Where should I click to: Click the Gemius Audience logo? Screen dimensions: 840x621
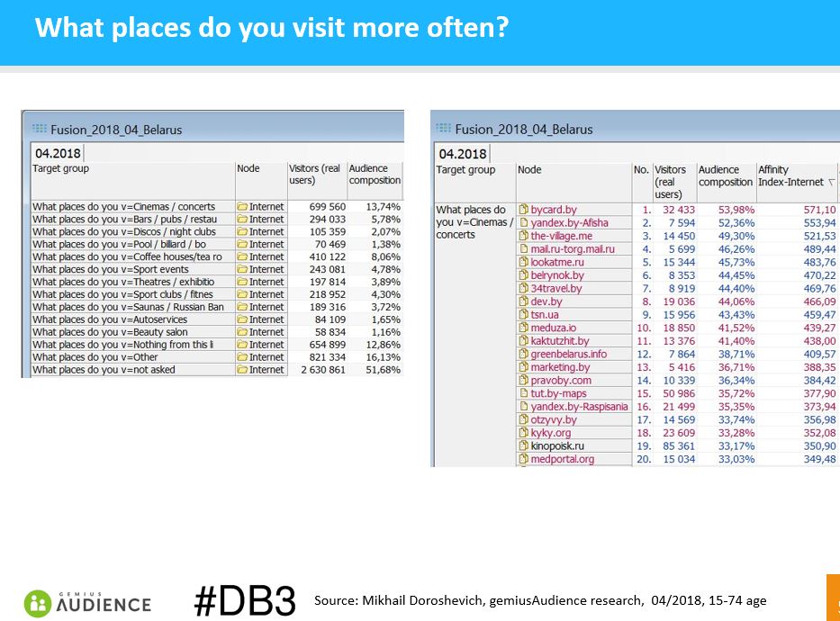pyautogui.click(x=87, y=602)
